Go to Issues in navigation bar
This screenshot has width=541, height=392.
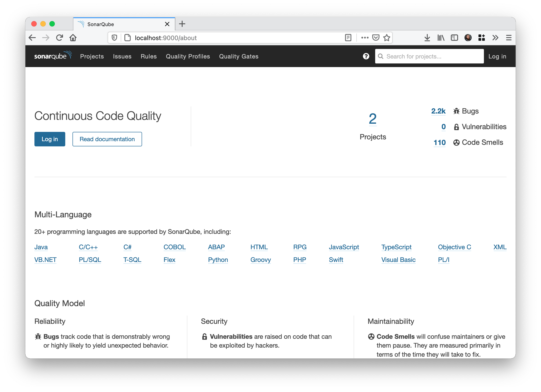(122, 56)
